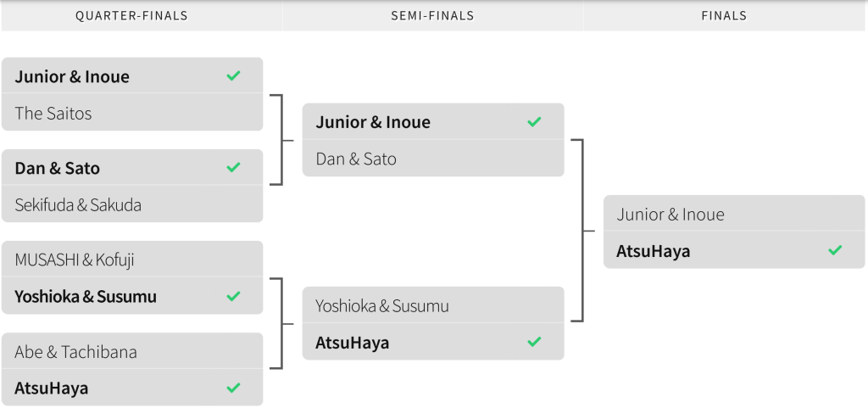Select Junior & Inoue in the finals match

point(734,214)
